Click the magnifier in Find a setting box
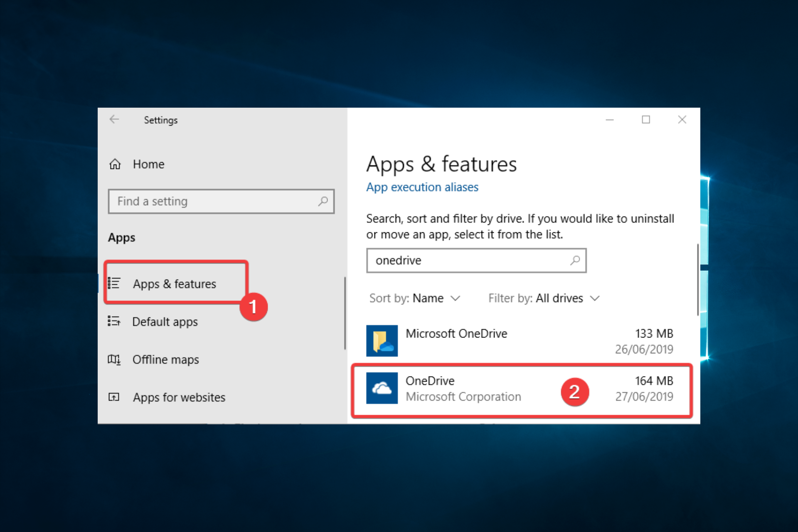Viewport: 798px width, 532px height. coord(323,202)
